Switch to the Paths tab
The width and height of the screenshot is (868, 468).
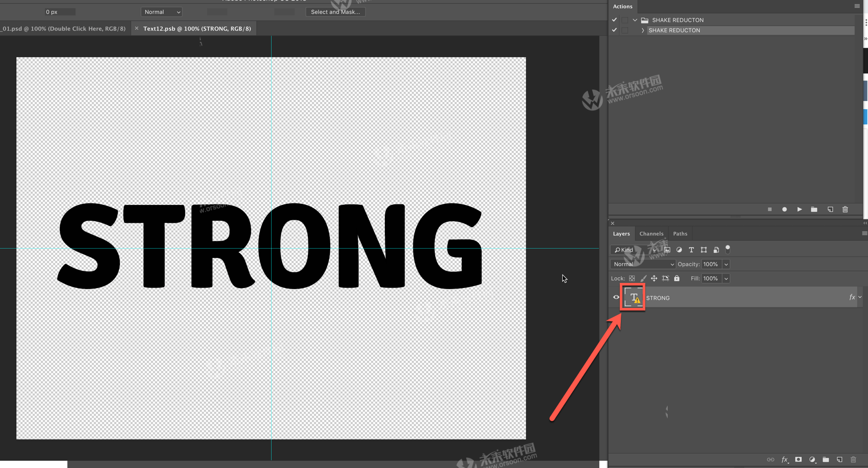[680, 233]
